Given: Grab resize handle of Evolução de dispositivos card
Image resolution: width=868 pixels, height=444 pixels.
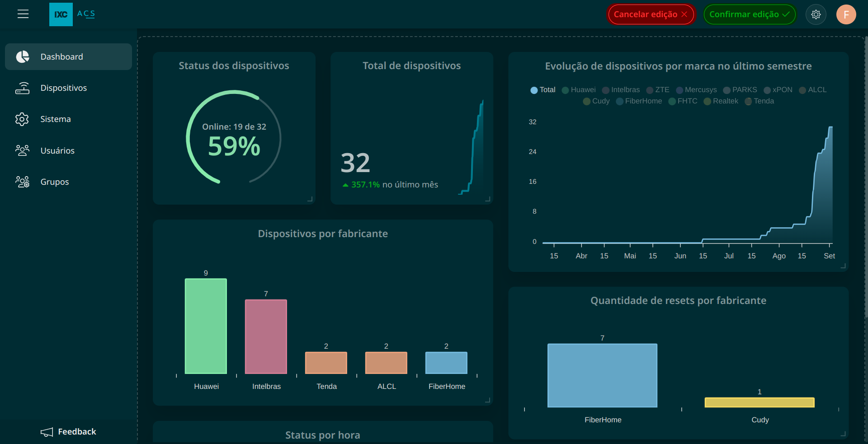Looking at the screenshot, I should [x=843, y=266].
